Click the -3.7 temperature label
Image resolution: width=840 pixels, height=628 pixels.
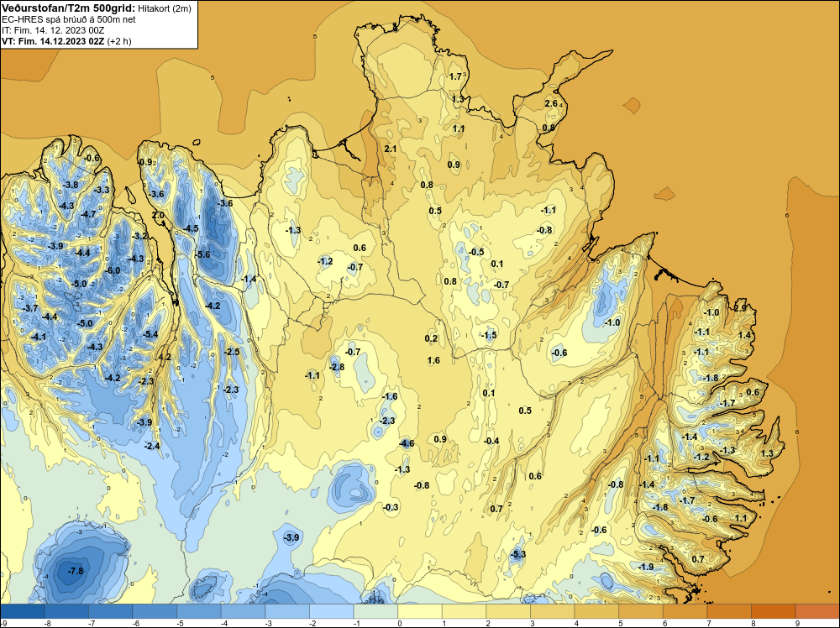pos(30,308)
